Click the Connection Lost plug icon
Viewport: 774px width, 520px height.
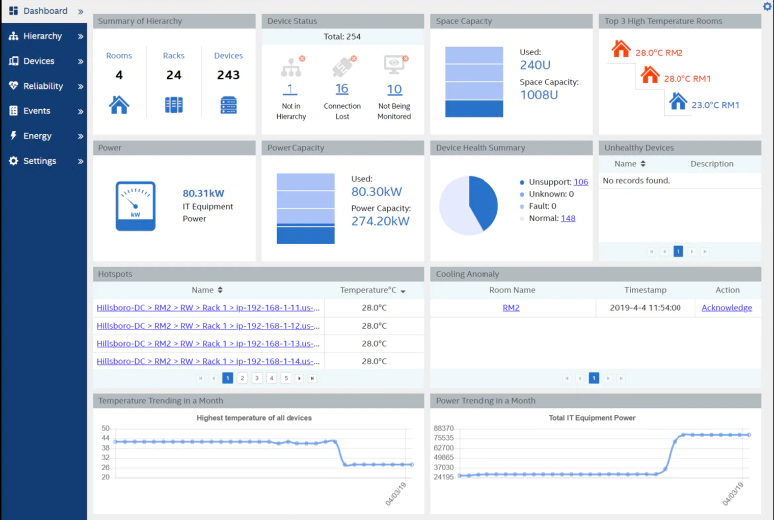[x=342, y=66]
